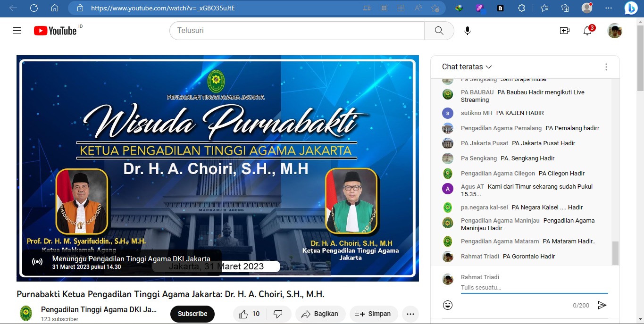Open the chat three-dot options menu
Viewport: 644px width, 324px height.
(606, 67)
